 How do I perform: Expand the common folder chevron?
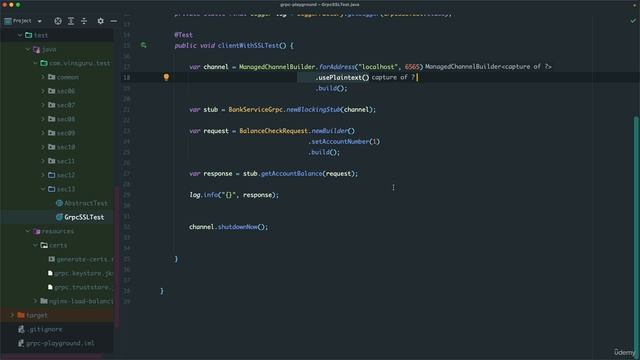click(x=43, y=77)
